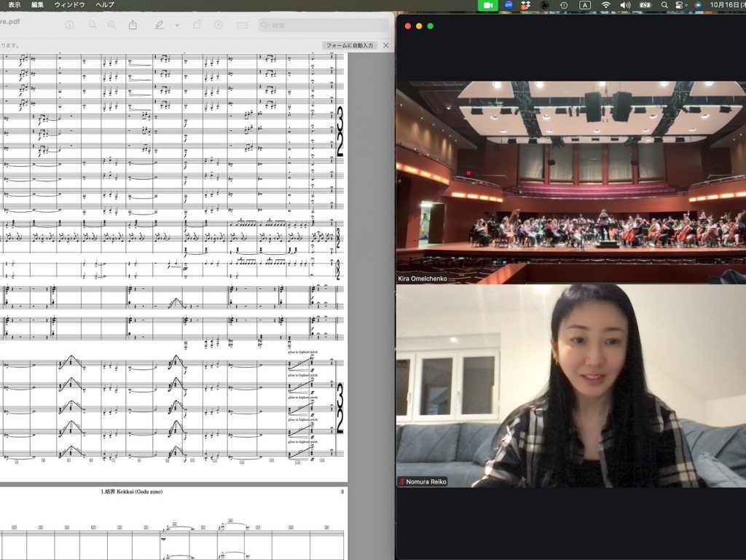The height and width of the screenshot is (560, 746).
Task: Zoom out the PDF score
Action: coord(93,25)
